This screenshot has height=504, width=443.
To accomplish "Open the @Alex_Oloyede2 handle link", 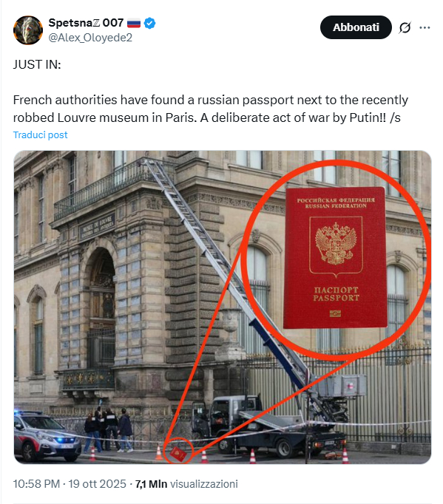I will point(90,38).
